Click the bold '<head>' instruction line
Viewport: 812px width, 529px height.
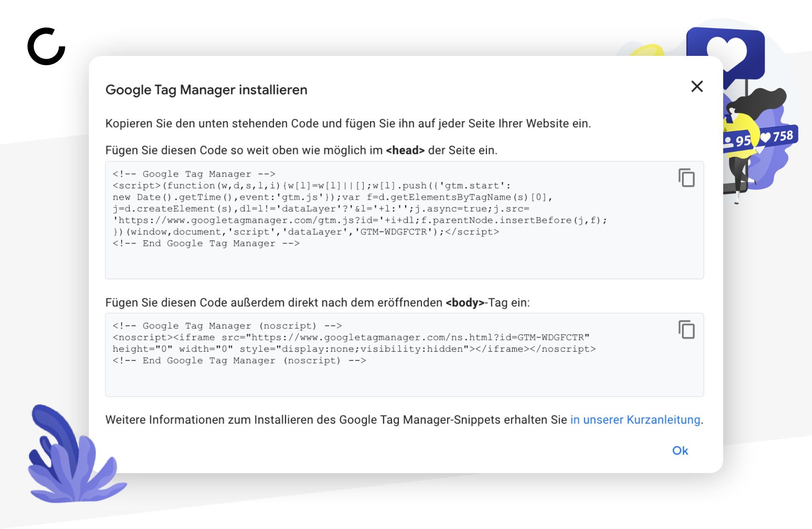[x=301, y=150]
